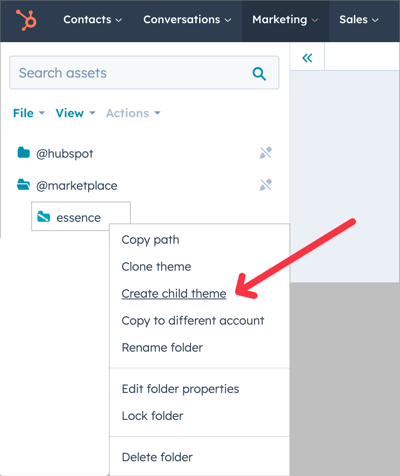Image resolution: width=400 pixels, height=476 pixels.
Task: Toggle pin icon beside @marketplace folder
Action: click(x=266, y=185)
